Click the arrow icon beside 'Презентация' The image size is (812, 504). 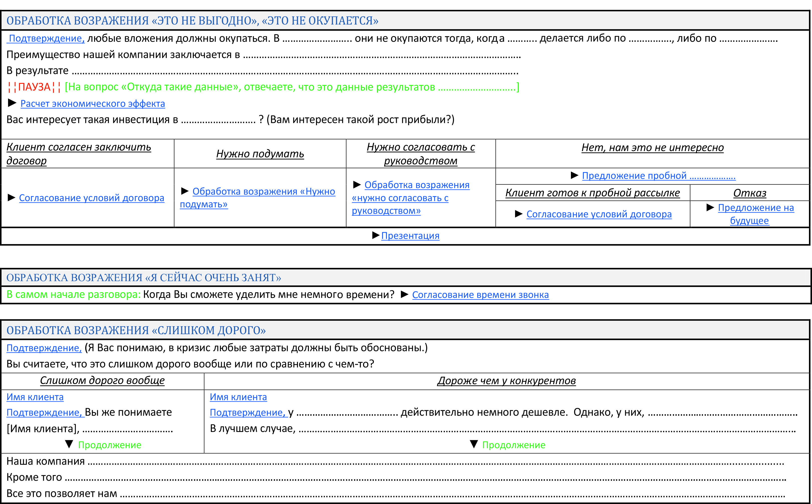pyautogui.click(x=376, y=235)
